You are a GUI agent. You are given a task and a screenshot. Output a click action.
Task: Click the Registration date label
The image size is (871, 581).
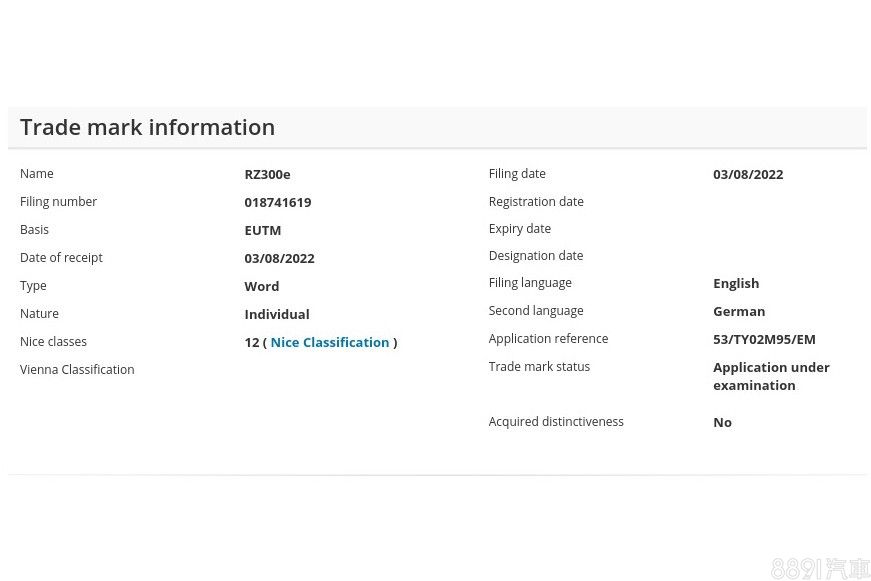point(536,202)
